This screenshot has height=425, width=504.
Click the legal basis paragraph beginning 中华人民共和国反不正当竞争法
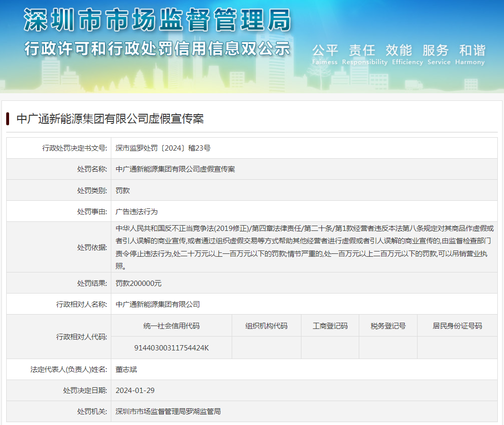pyautogui.click(x=304, y=247)
